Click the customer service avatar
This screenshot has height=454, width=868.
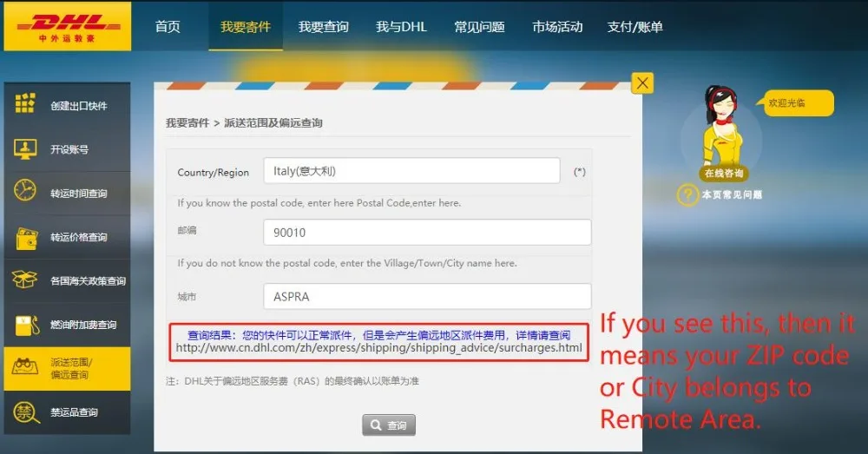click(722, 127)
